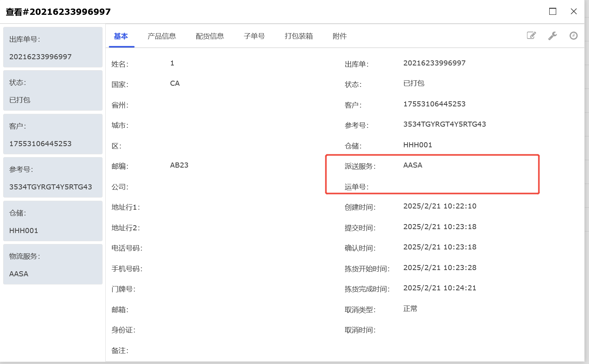Switch to the 基本 tab
The width and height of the screenshot is (589, 364).
121,36
